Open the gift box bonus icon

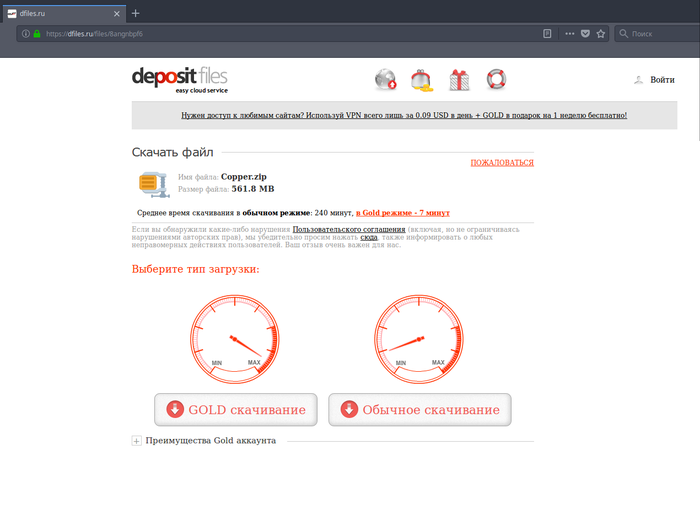[459, 80]
